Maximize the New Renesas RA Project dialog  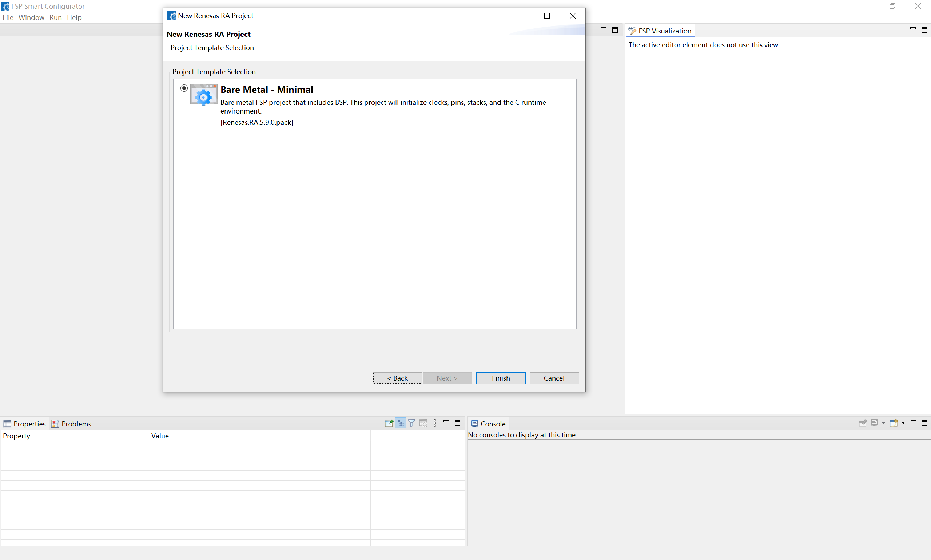[x=547, y=16]
